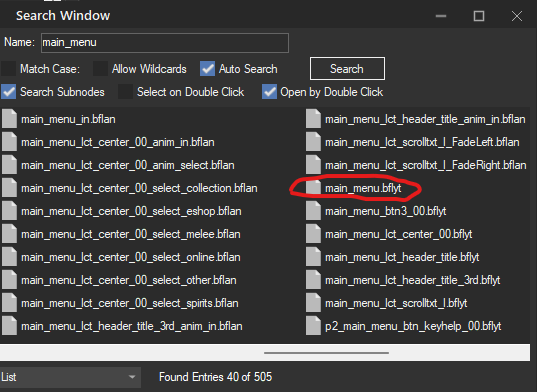This screenshot has width=537, height=392.
Task: Enable Select on Double Click checkbox
Action: coord(125,92)
